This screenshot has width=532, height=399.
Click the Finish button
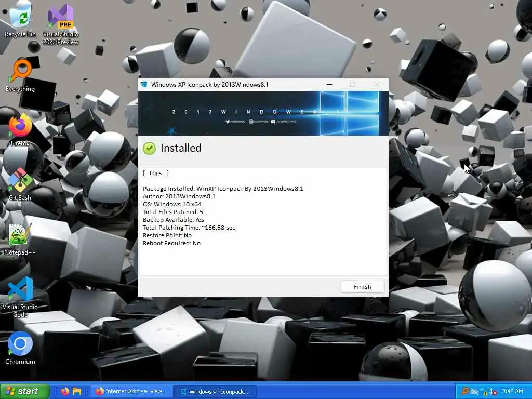click(x=362, y=287)
